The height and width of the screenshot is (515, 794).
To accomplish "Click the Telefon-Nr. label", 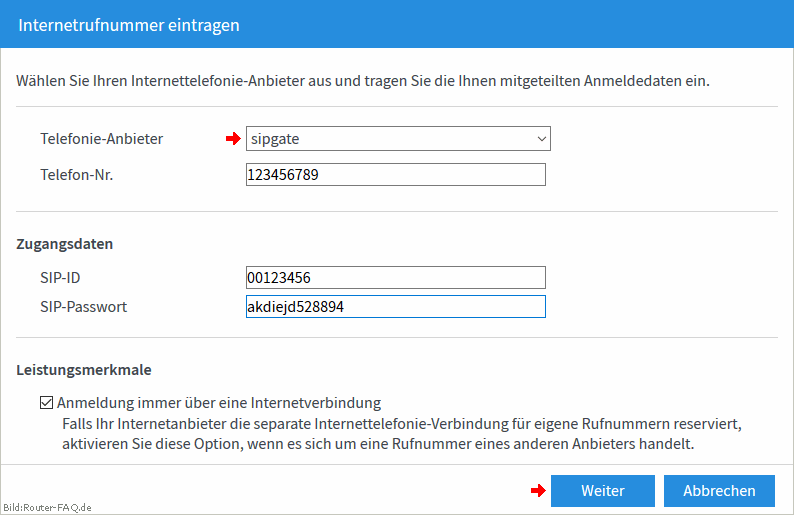I will tap(76, 175).
